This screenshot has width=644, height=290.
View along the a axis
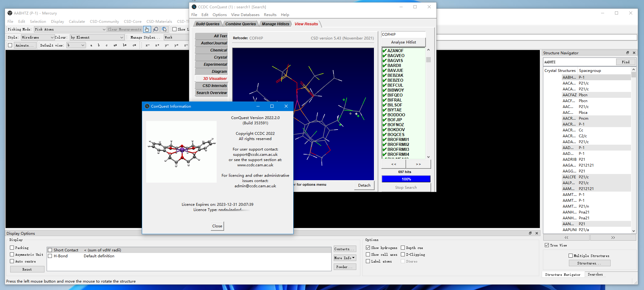pos(91,45)
